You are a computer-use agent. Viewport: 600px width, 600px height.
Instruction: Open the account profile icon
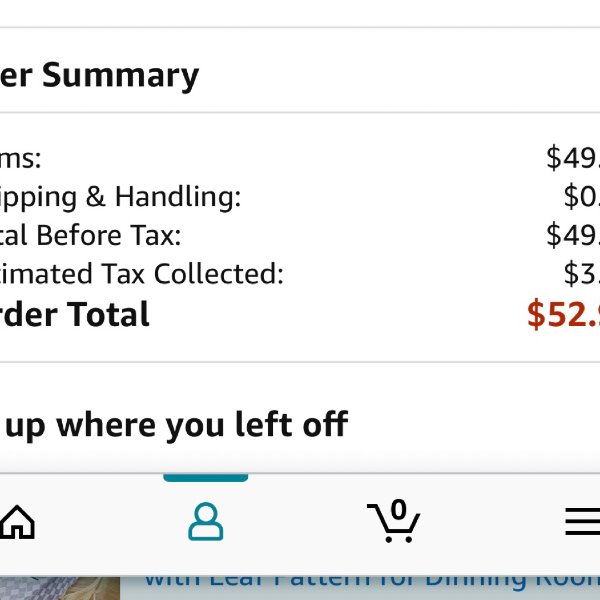(x=205, y=521)
